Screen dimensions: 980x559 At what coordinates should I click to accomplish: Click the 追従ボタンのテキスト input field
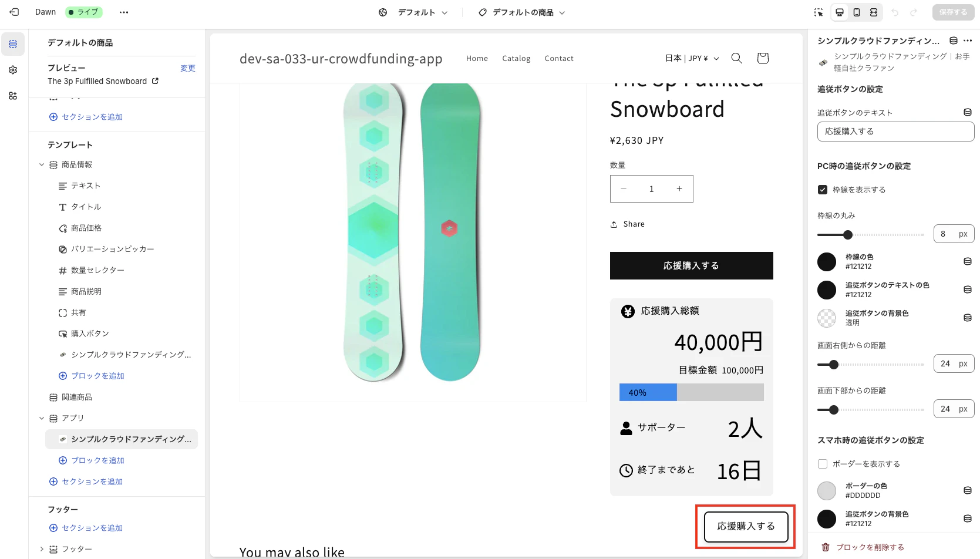(895, 132)
